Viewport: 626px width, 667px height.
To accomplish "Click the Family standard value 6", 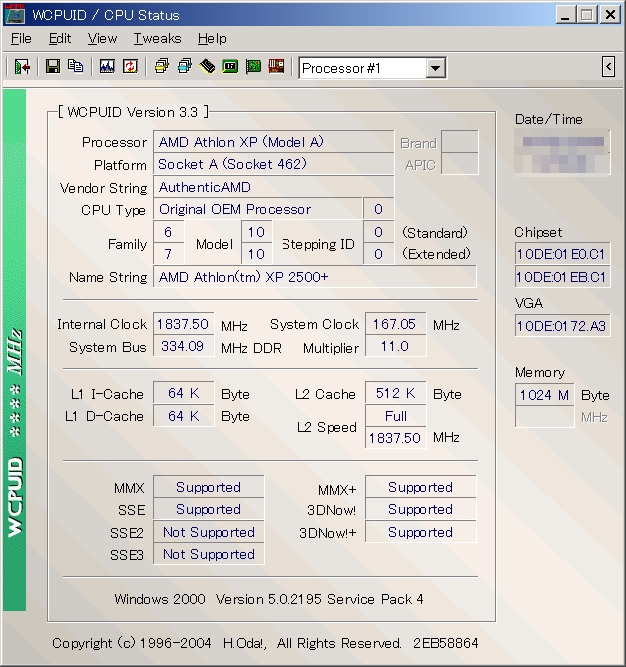I will click(x=168, y=232).
